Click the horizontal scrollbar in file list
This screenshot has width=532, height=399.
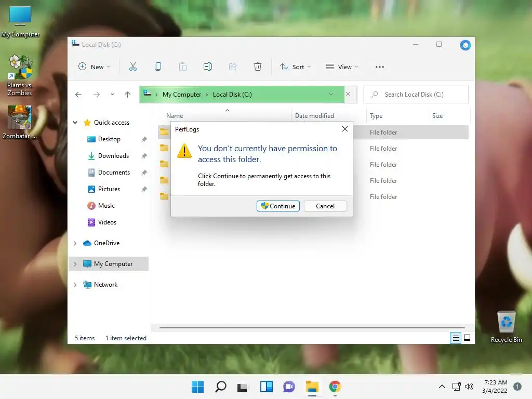pyautogui.click(x=312, y=328)
